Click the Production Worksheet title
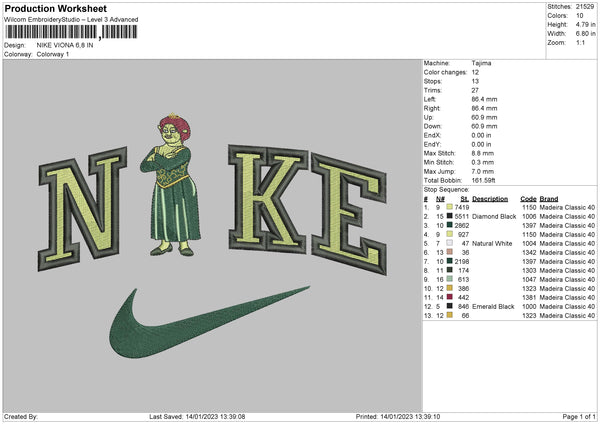The height and width of the screenshot is (424, 600). [x=55, y=8]
